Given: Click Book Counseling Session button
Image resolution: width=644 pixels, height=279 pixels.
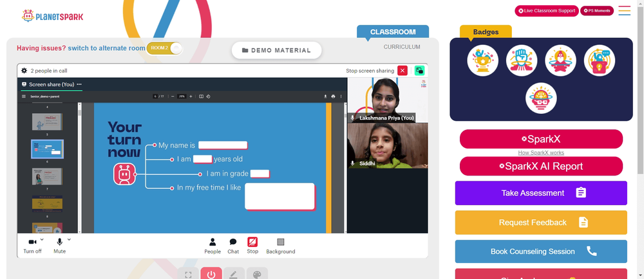Looking at the screenshot, I should (x=541, y=251).
